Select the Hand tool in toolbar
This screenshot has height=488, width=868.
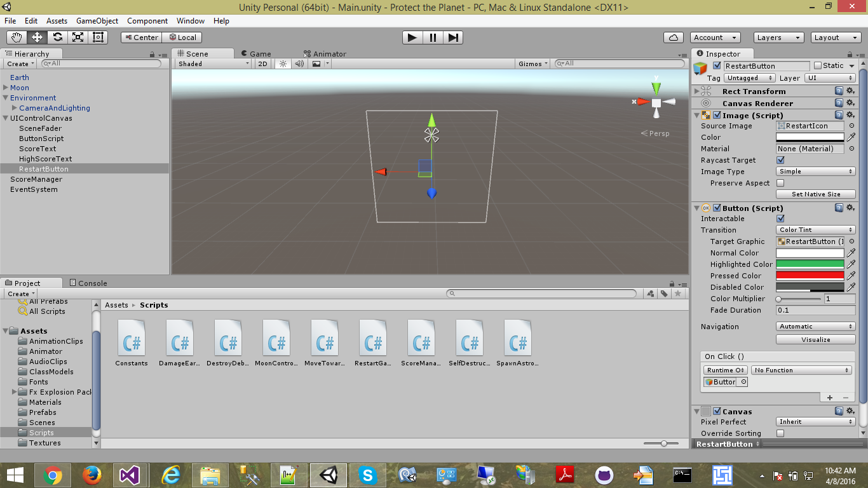(17, 37)
